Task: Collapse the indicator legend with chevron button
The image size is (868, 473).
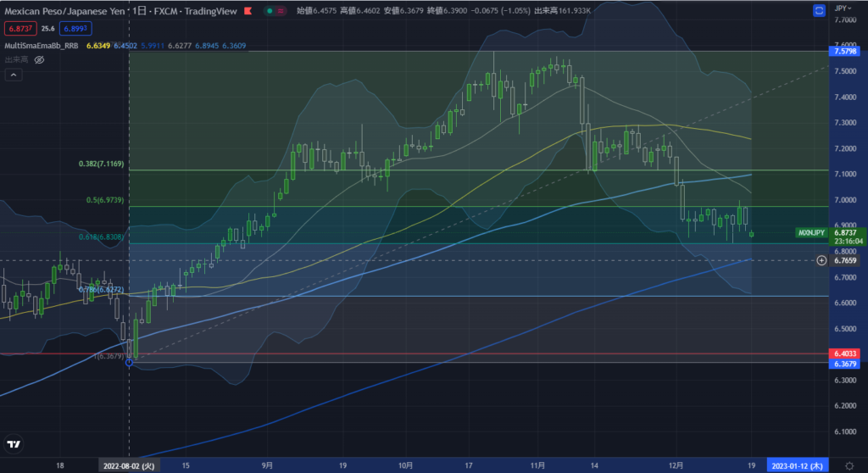Action: (14, 75)
